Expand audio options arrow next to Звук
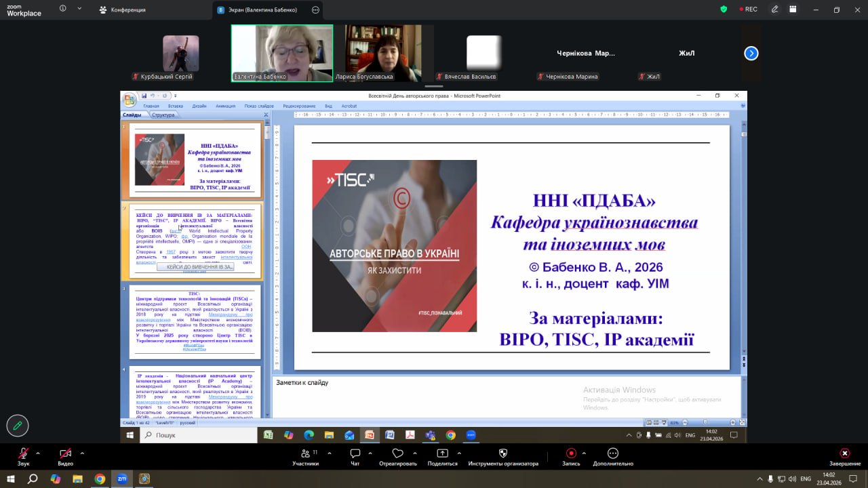The width and height of the screenshot is (868, 488). pos(38,453)
